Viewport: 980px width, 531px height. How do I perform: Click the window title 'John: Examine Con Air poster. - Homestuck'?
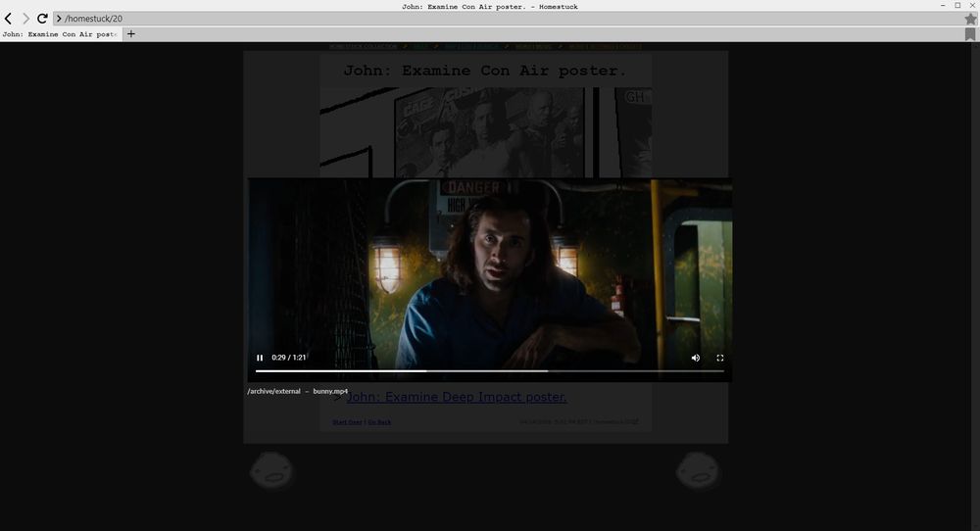[489, 6]
